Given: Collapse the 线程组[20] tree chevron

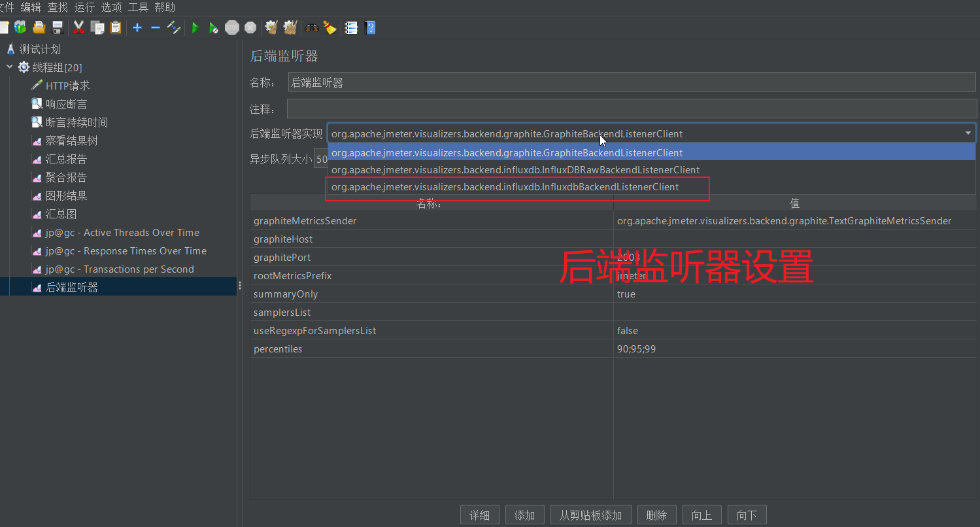Looking at the screenshot, I should (x=9, y=67).
